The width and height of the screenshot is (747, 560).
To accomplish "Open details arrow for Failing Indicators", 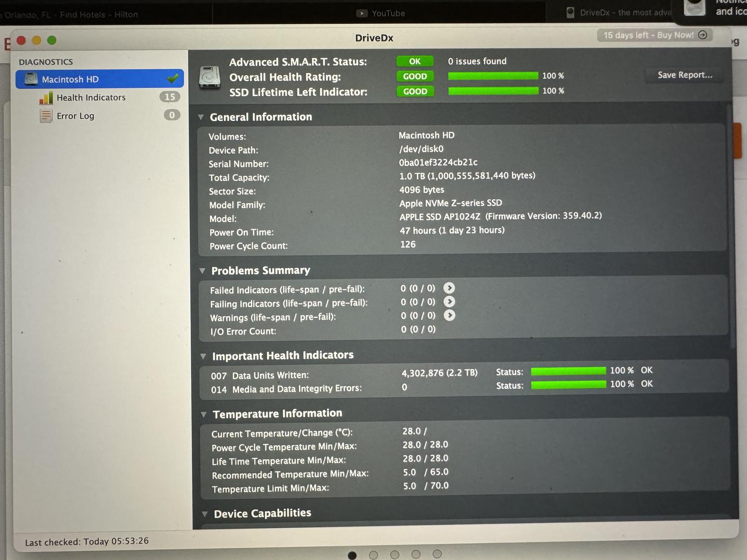I will 449,301.
